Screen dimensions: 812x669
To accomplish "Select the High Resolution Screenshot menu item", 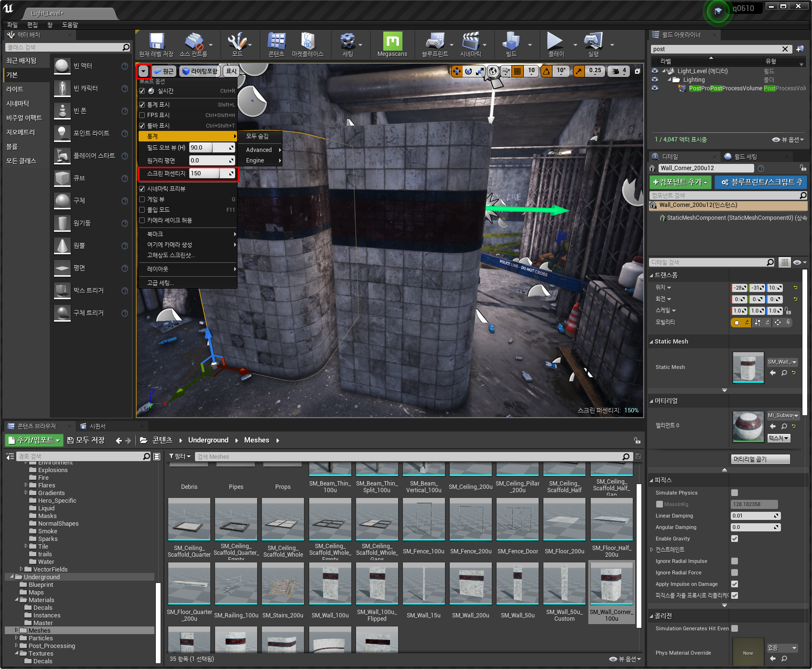I will coord(171,255).
